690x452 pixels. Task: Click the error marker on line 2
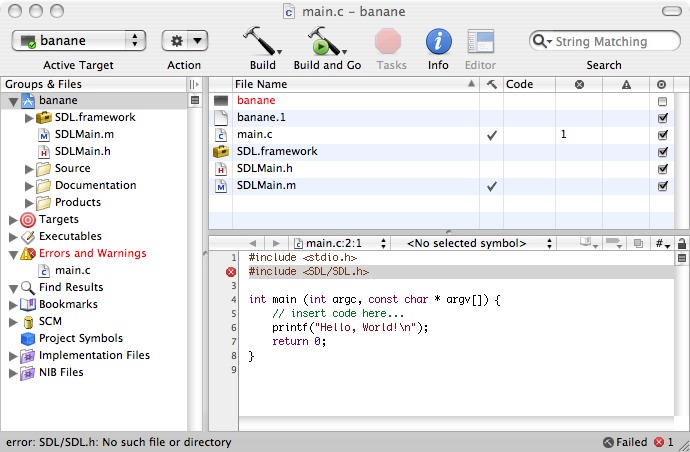[231, 272]
